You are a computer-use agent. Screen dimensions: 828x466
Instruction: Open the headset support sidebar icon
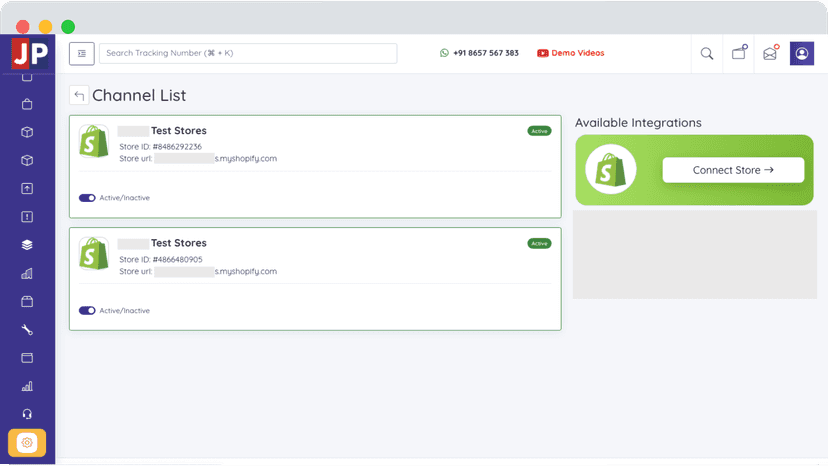[x=27, y=414]
